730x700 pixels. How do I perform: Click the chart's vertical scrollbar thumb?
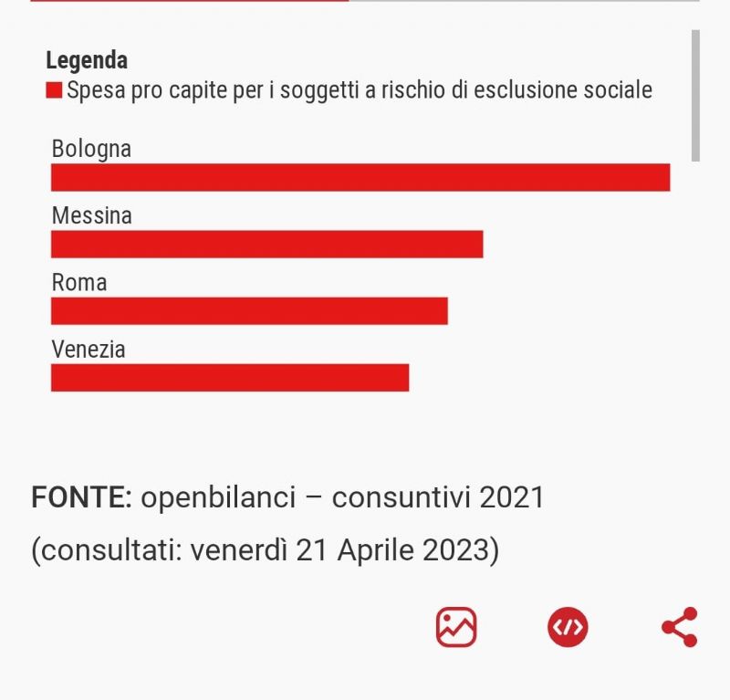coord(695,96)
